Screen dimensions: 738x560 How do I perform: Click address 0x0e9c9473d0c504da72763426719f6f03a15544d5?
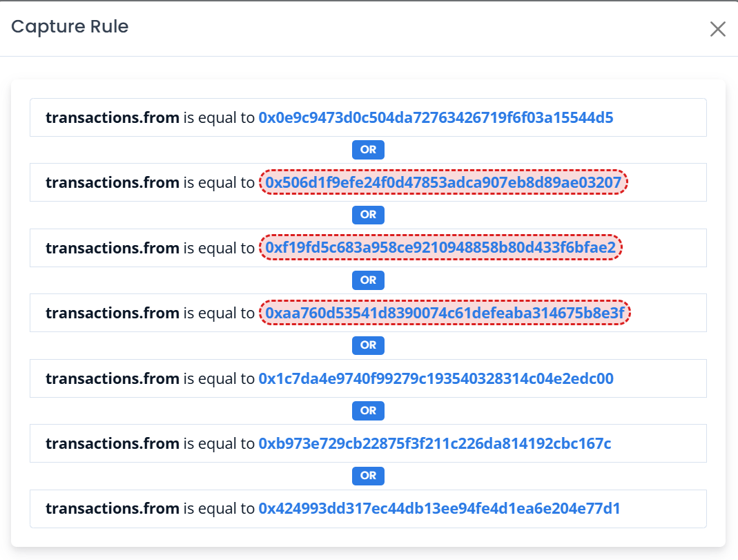[436, 117]
